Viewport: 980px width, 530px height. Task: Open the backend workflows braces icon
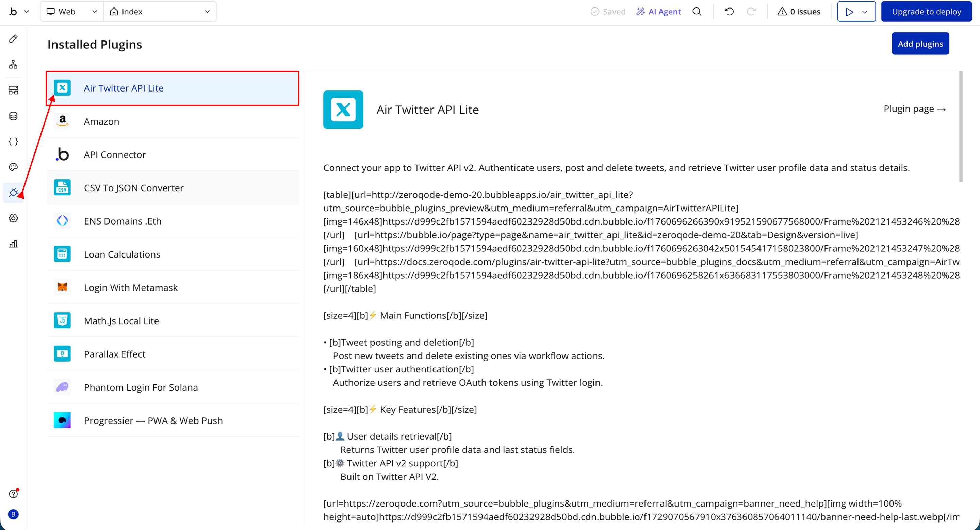tap(13, 142)
